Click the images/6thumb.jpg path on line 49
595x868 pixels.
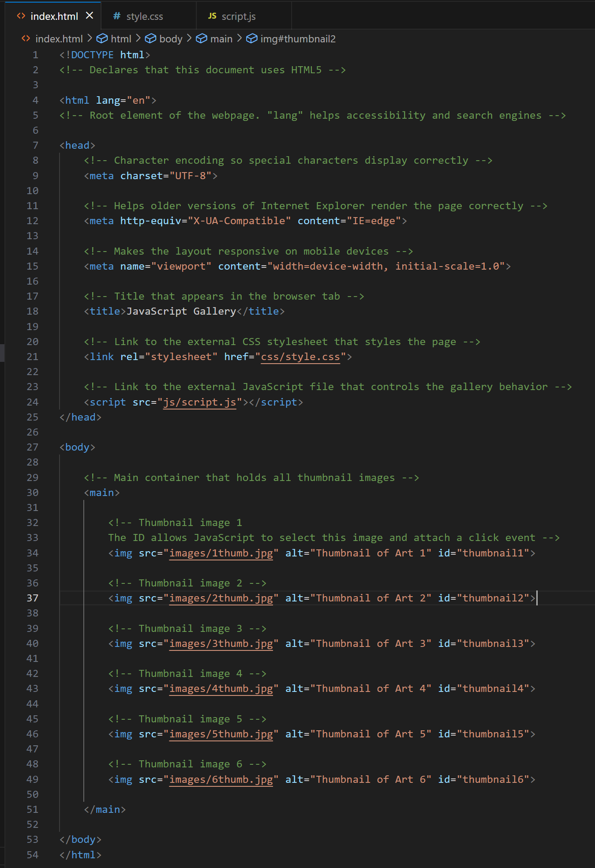(x=221, y=779)
